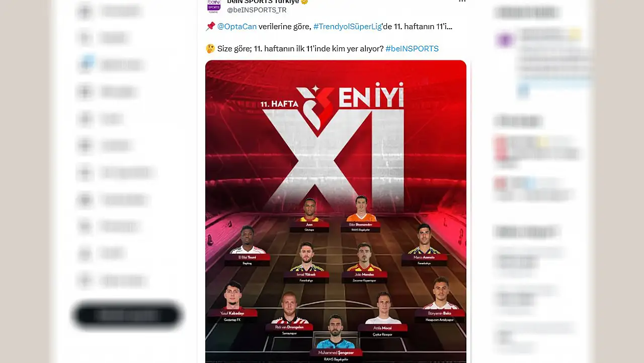Click the thinking face emoji

(210, 49)
